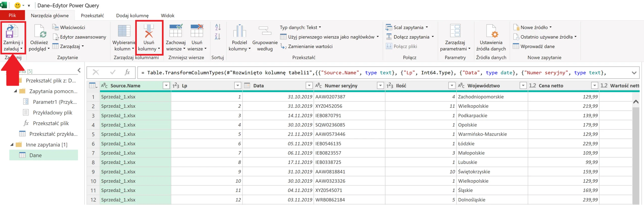Select Przykładowy plik query
The height and width of the screenshot is (205, 644).
52,113
